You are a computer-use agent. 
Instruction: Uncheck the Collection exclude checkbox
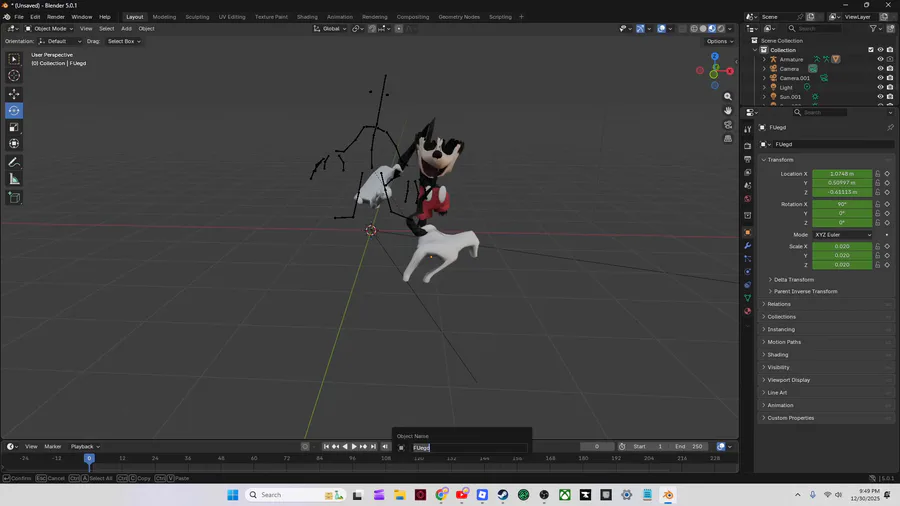[x=871, y=50]
